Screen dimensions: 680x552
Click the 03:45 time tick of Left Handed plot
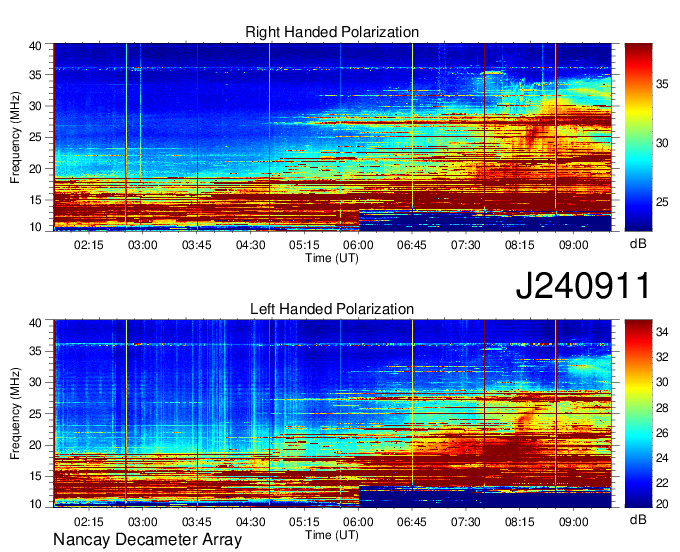[196, 521]
